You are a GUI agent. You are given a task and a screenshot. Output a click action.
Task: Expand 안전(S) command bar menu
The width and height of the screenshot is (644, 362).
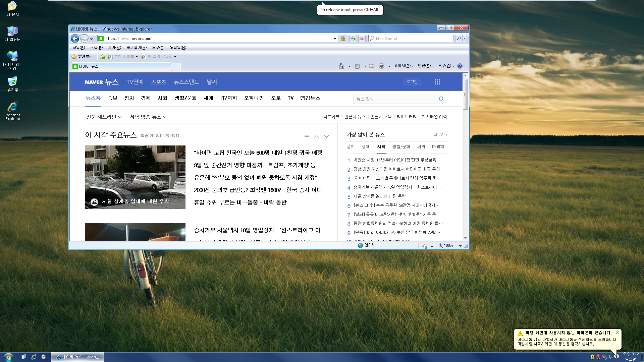pos(426,66)
